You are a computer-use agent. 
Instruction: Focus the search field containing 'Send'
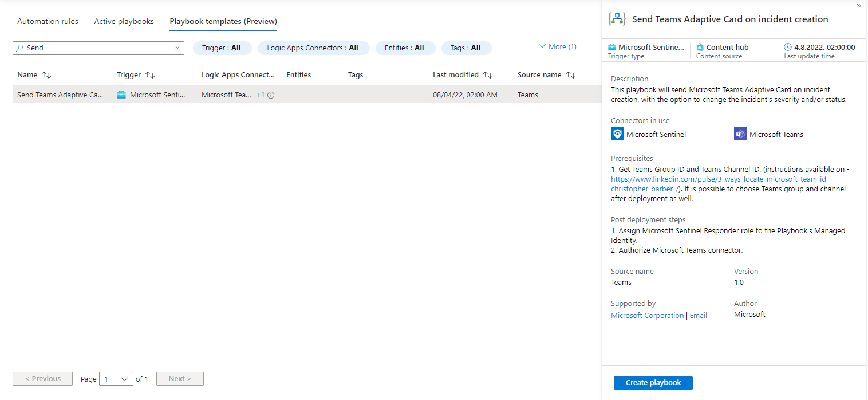[98, 48]
